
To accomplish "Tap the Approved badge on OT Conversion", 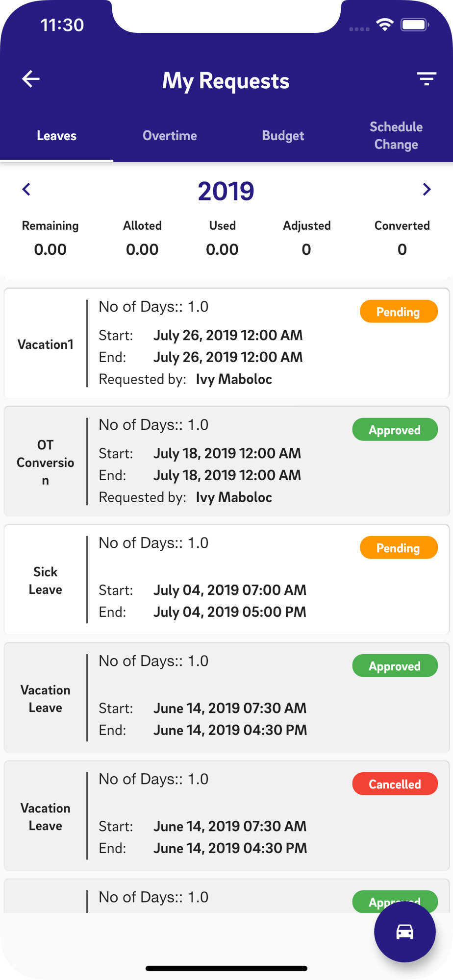I will click(395, 430).
